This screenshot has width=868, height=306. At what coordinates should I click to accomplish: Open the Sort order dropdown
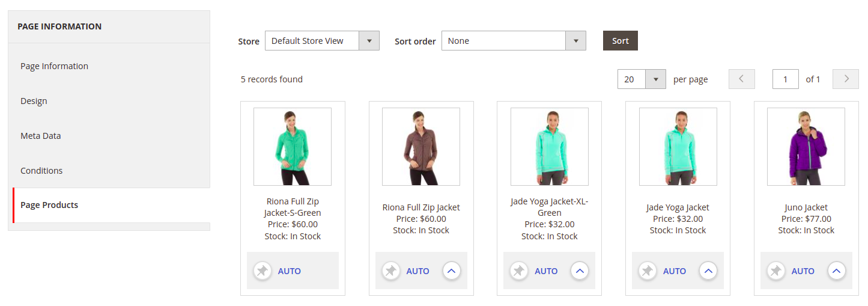pos(514,41)
